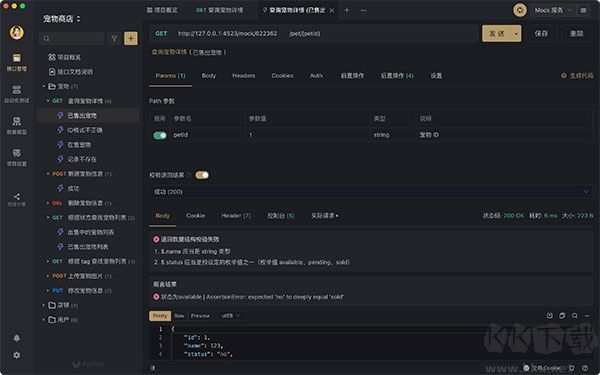The width and height of the screenshot is (600, 375).
Task: Open 接口管理 in the left rail
Action: (x=16, y=62)
